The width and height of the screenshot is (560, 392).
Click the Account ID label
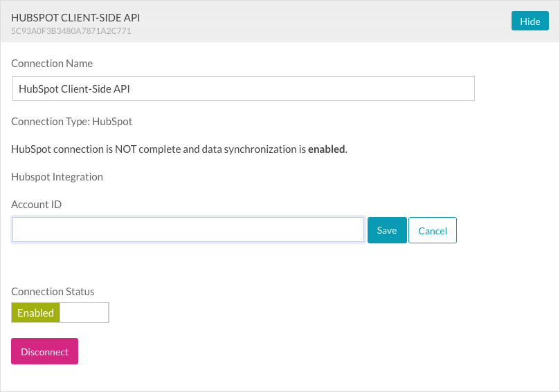[37, 205]
